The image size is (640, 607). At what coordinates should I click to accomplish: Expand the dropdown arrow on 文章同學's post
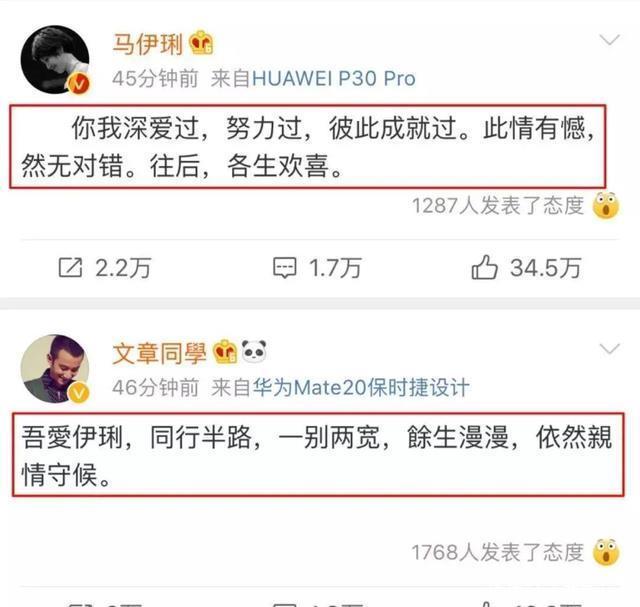pyautogui.click(x=609, y=349)
